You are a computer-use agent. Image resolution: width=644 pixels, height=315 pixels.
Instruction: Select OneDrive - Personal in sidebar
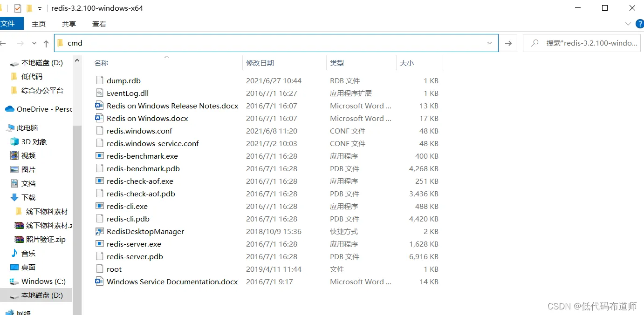39,109
